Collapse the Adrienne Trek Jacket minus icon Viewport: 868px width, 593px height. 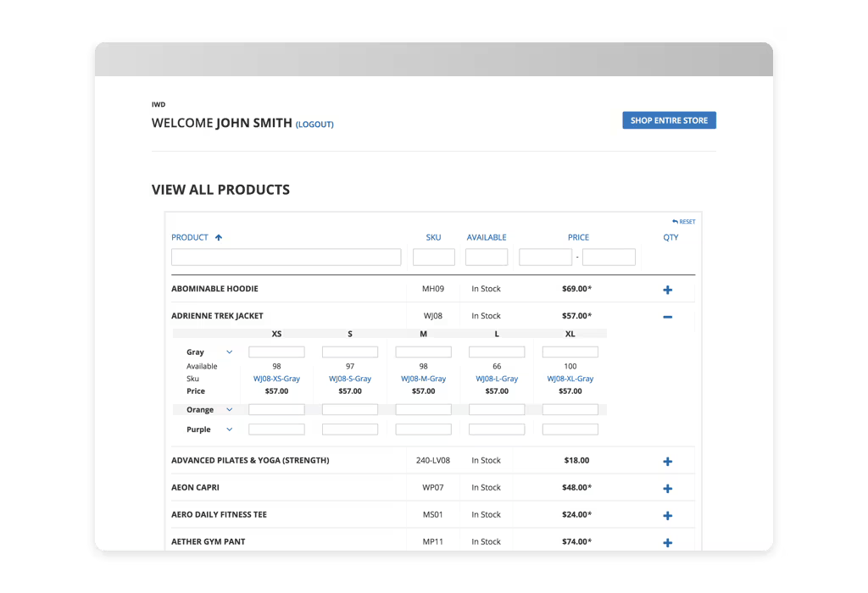(x=667, y=317)
